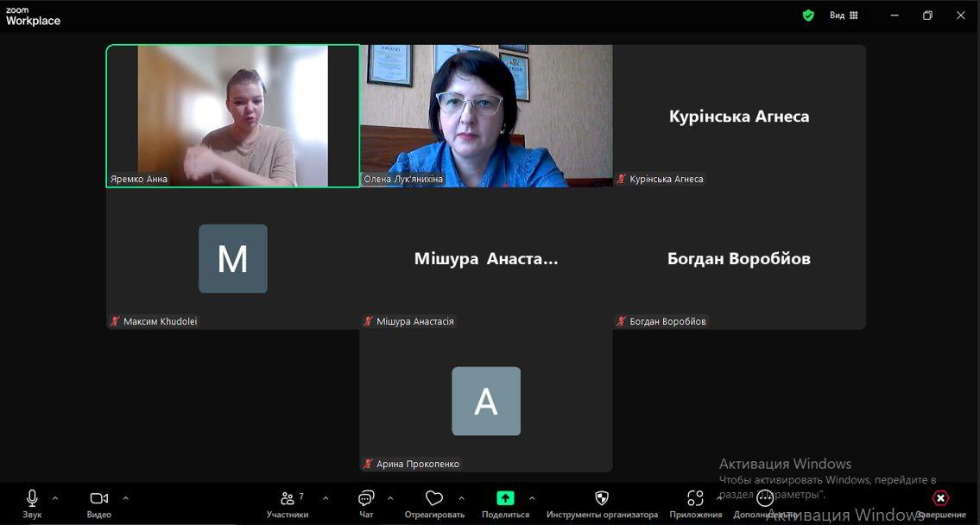Screen dimensions: 980x525
Task: Open the Дополнительно more options menu
Action: [x=765, y=498]
